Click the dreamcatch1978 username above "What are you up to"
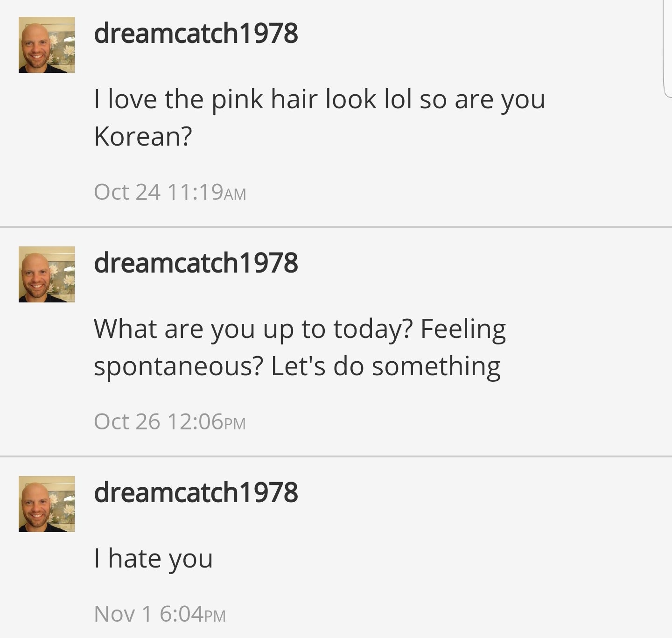672x638 pixels. point(196,263)
